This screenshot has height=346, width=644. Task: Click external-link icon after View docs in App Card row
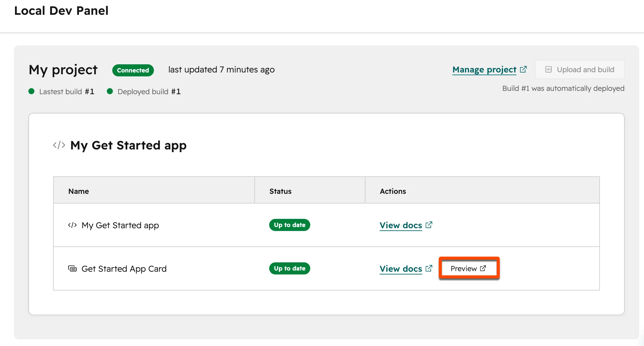tap(429, 268)
